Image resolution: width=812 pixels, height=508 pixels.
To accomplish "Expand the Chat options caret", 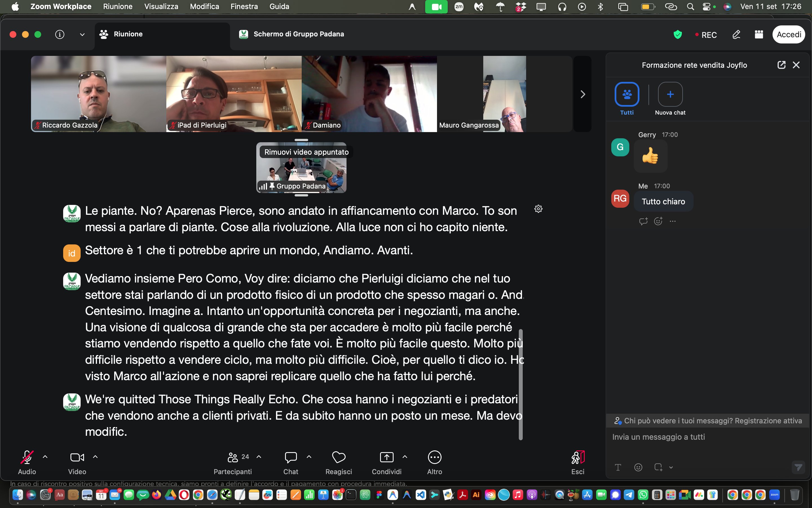I will click(x=309, y=457).
